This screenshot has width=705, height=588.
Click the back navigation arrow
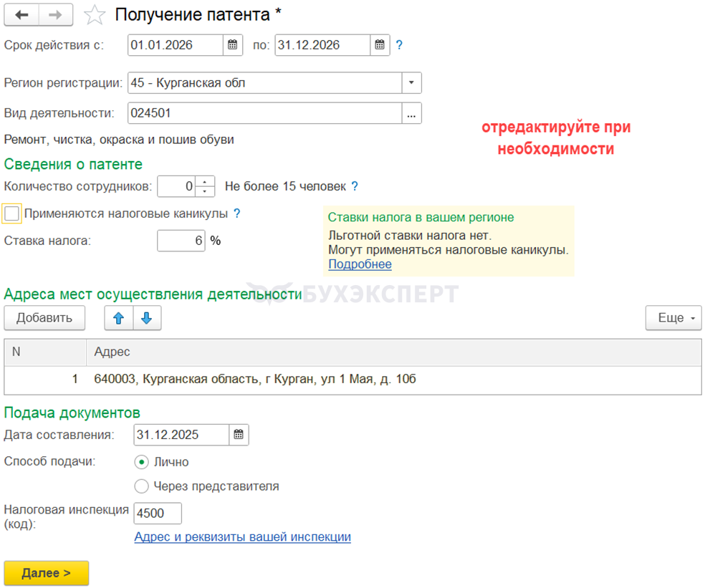click(x=21, y=14)
